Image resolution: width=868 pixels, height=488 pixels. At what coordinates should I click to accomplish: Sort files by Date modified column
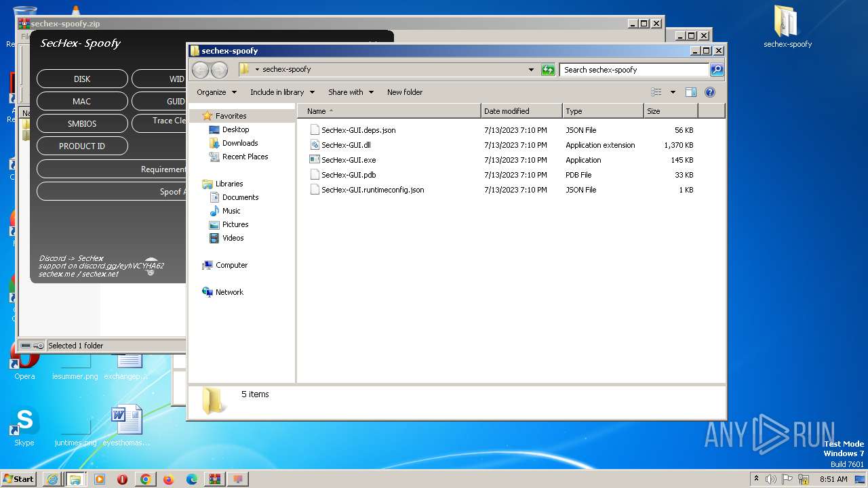(521, 111)
